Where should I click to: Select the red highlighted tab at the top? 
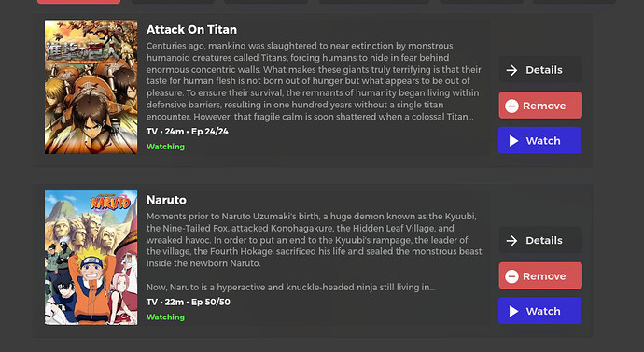click(78, 2)
